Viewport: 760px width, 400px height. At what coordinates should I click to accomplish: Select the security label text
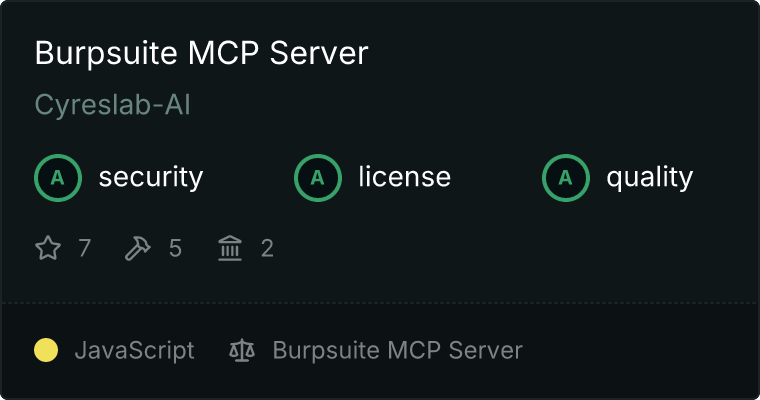[151, 177]
